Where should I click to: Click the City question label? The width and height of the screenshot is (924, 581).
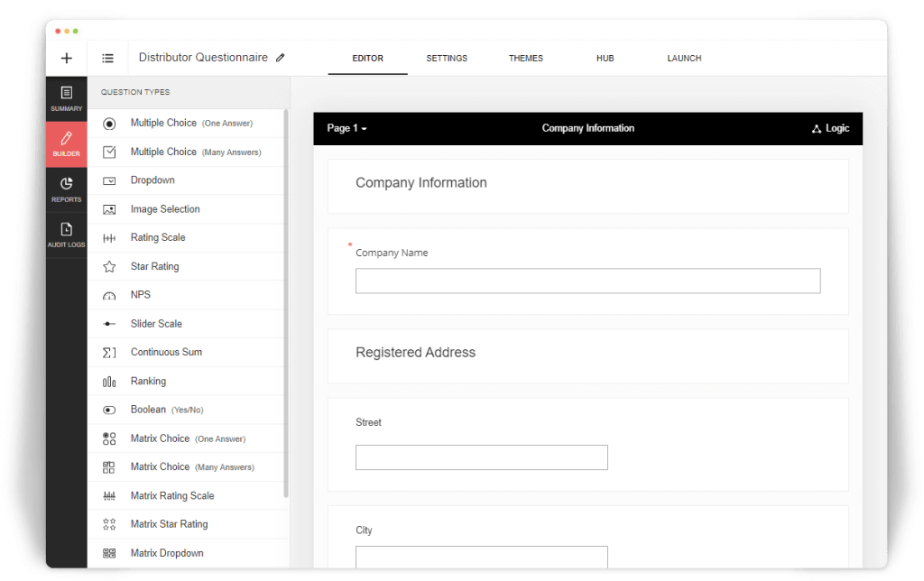pyautogui.click(x=364, y=530)
